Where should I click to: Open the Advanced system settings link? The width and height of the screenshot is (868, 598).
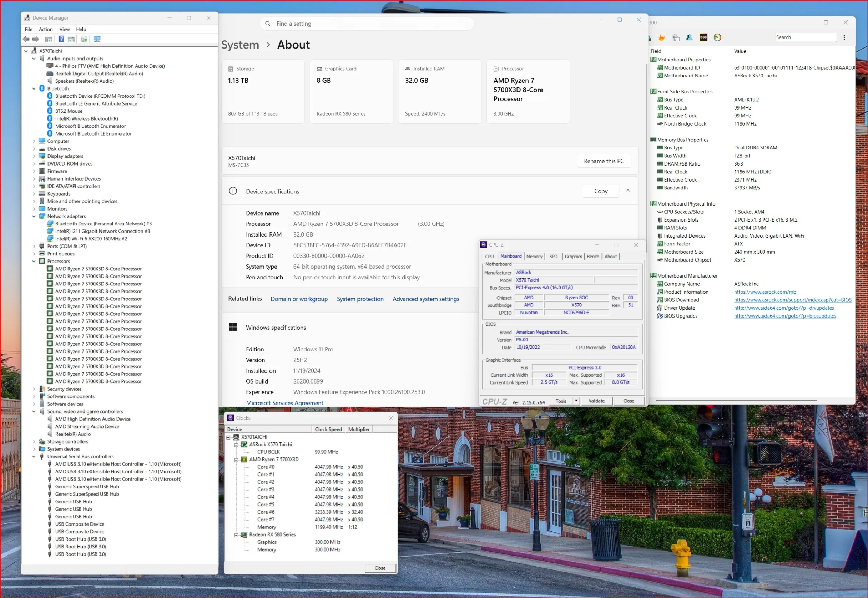(x=426, y=299)
